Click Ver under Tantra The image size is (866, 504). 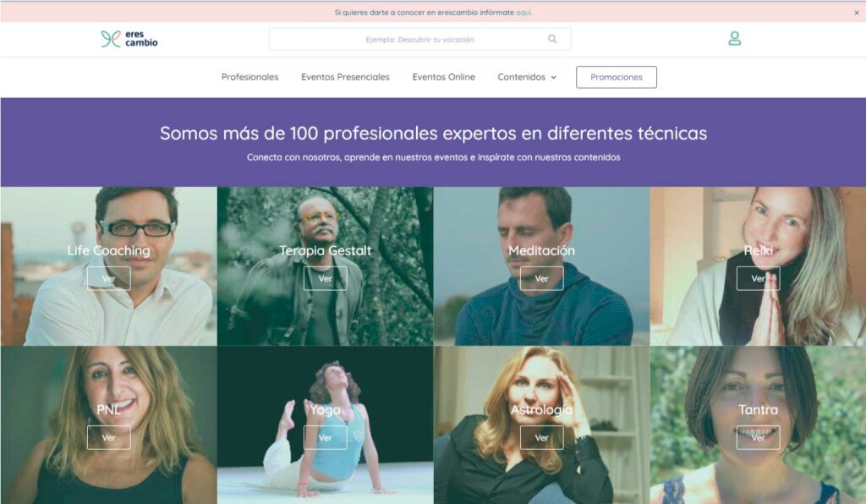pos(759,437)
